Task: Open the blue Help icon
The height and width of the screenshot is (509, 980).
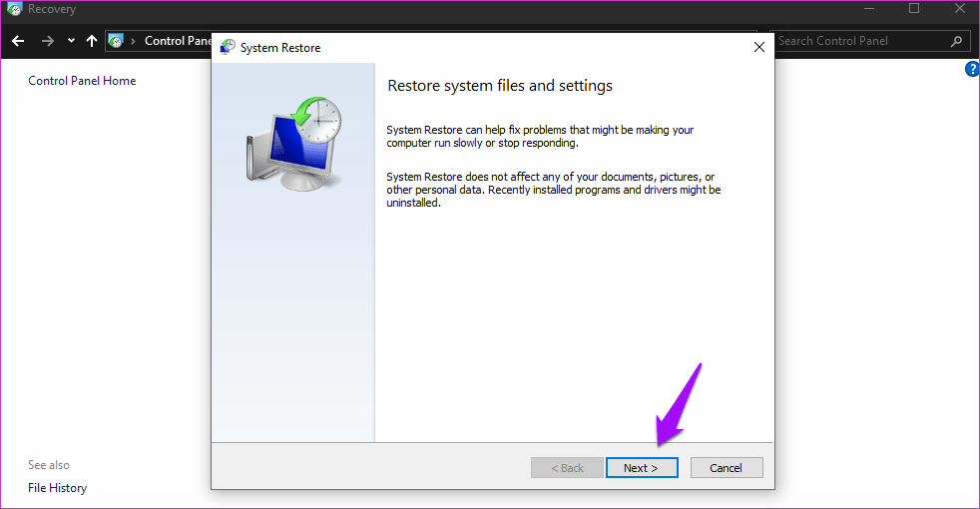Action: (972, 69)
